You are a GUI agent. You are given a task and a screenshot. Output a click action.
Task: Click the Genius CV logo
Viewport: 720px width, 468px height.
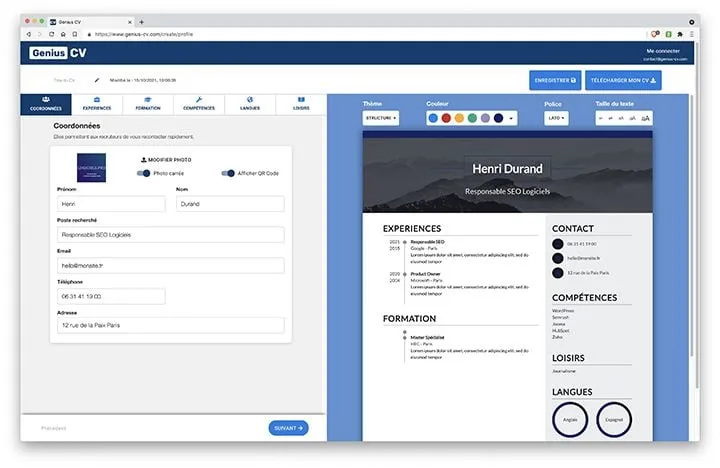58,53
